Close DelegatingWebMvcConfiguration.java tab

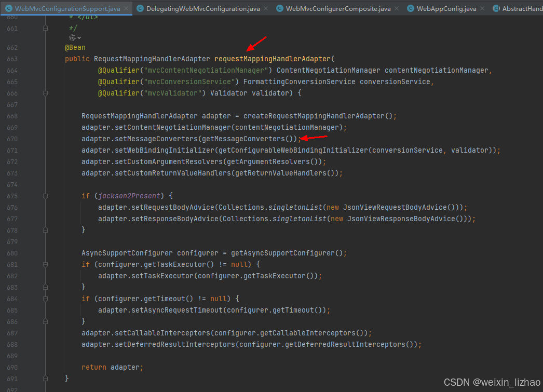pos(266,8)
